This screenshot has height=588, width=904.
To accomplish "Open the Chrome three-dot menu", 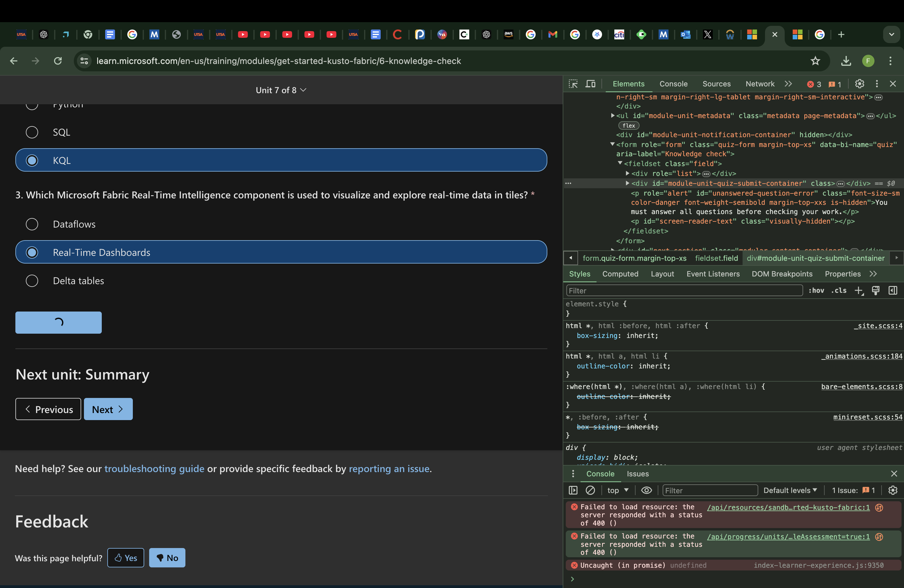I will (890, 61).
